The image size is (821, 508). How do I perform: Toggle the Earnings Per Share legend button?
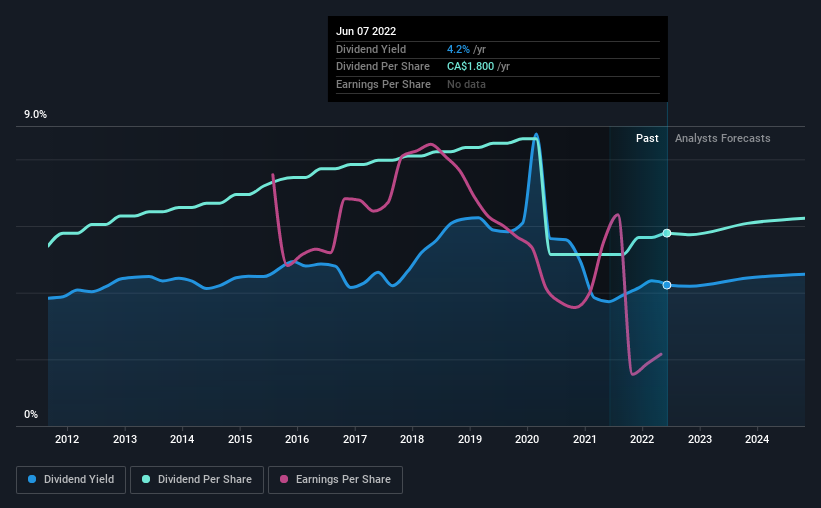click(x=336, y=480)
